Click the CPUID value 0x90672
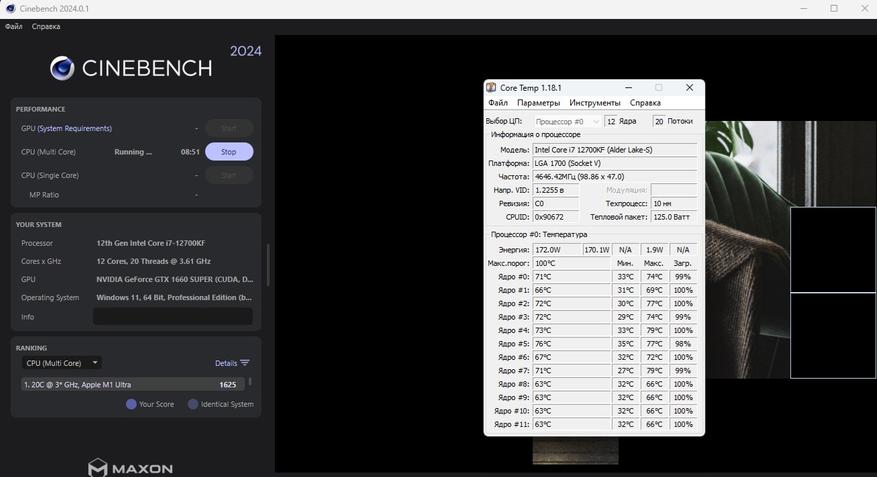 pos(556,217)
